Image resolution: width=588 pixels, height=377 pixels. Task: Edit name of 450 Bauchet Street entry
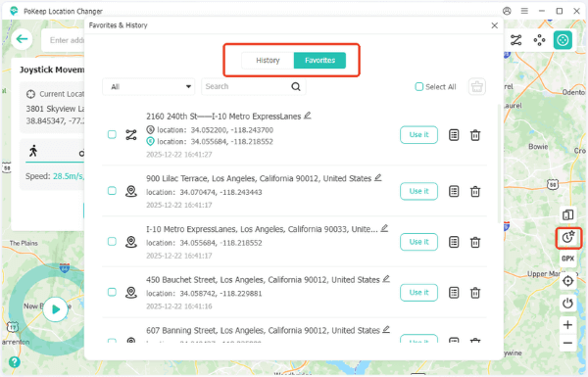click(x=386, y=279)
